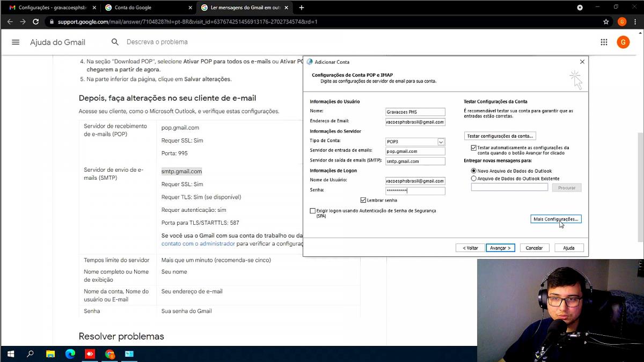Uncheck Testar automaticamente as configurações da conta

(473, 147)
